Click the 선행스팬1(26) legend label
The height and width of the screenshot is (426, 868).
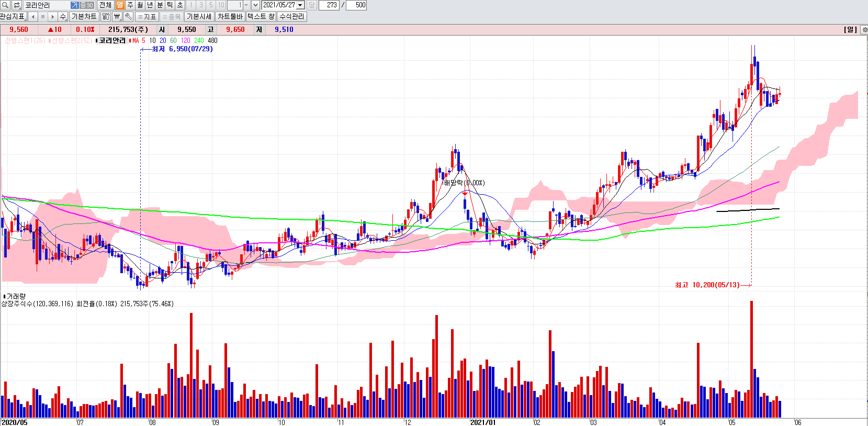coord(25,40)
